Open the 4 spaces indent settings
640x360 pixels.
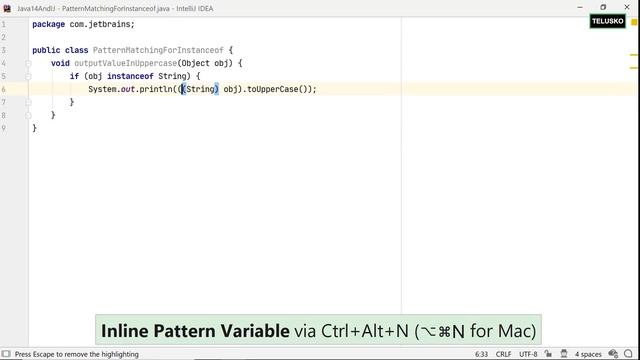[x=588, y=354]
